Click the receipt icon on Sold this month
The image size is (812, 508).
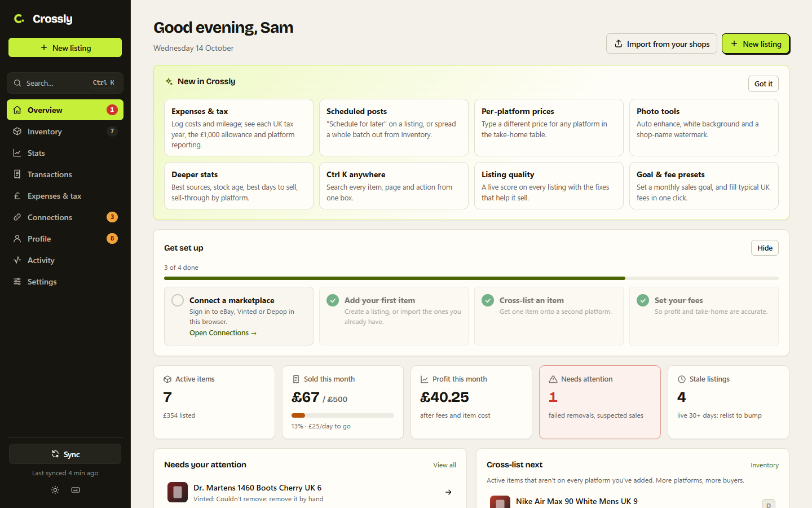point(296,379)
